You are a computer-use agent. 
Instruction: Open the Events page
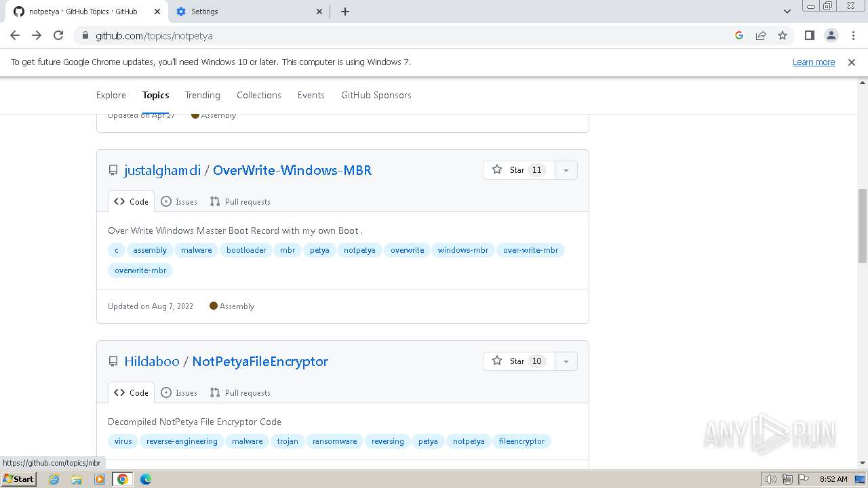tap(311, 95)
